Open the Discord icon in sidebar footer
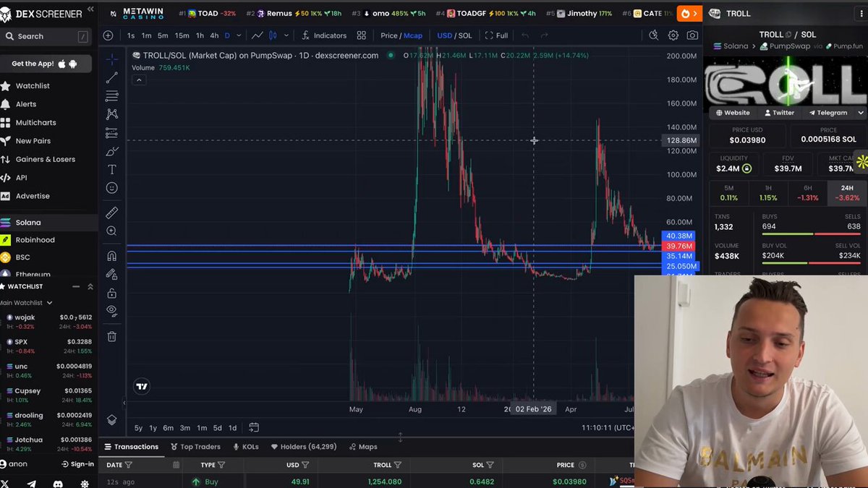 pos(58,484)
